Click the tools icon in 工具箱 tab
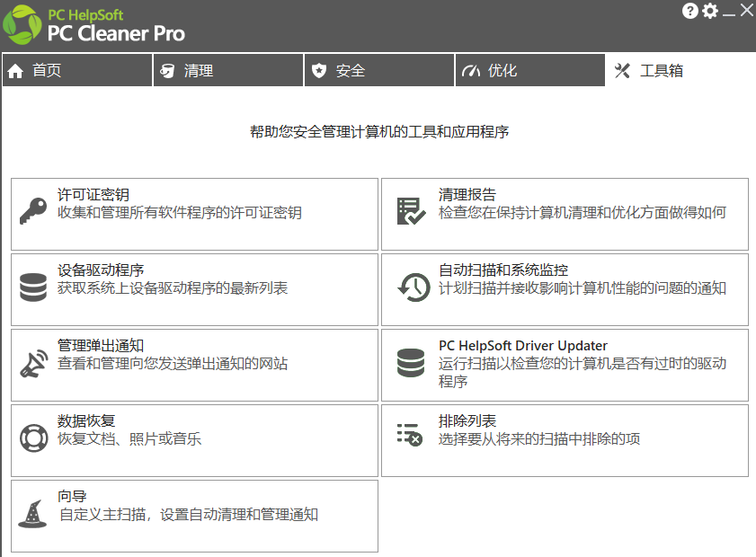Image resolution: width=756 pixels, height=557 pixels. [622, 71]
